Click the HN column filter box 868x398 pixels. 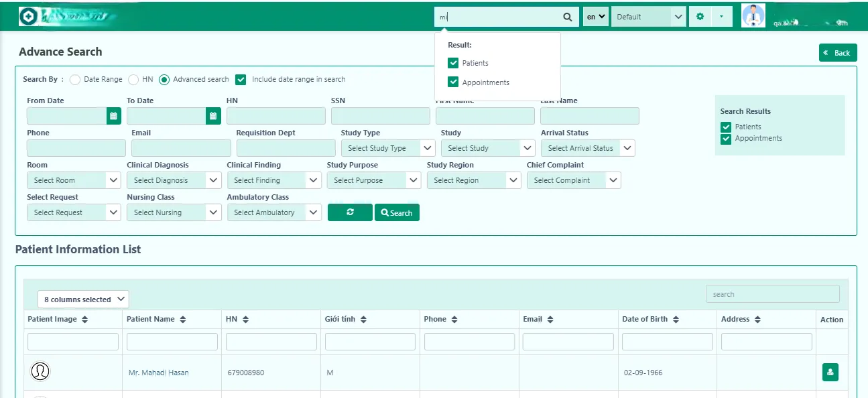tap(271, 342)
